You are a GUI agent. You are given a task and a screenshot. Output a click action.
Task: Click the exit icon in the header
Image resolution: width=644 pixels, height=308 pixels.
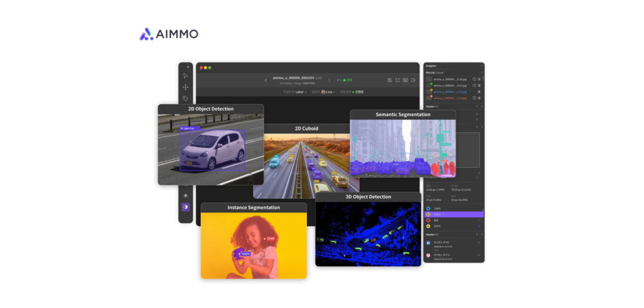[x=413, y=80]
